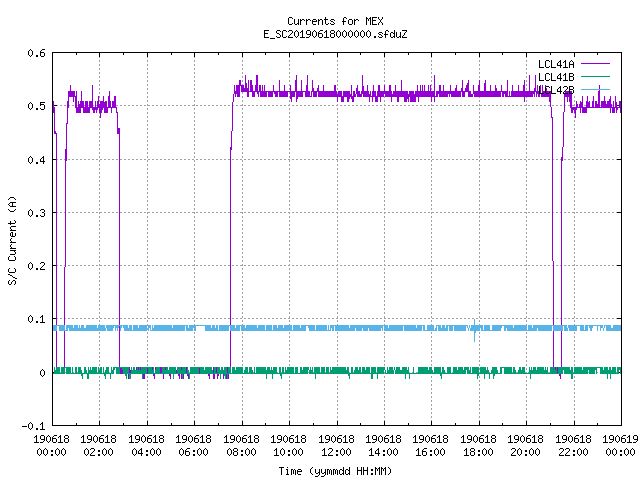Click the LCL41A legend label
The width and height of the screenshot is (640, 480).
pyautogui.click(x=556, y=64)
